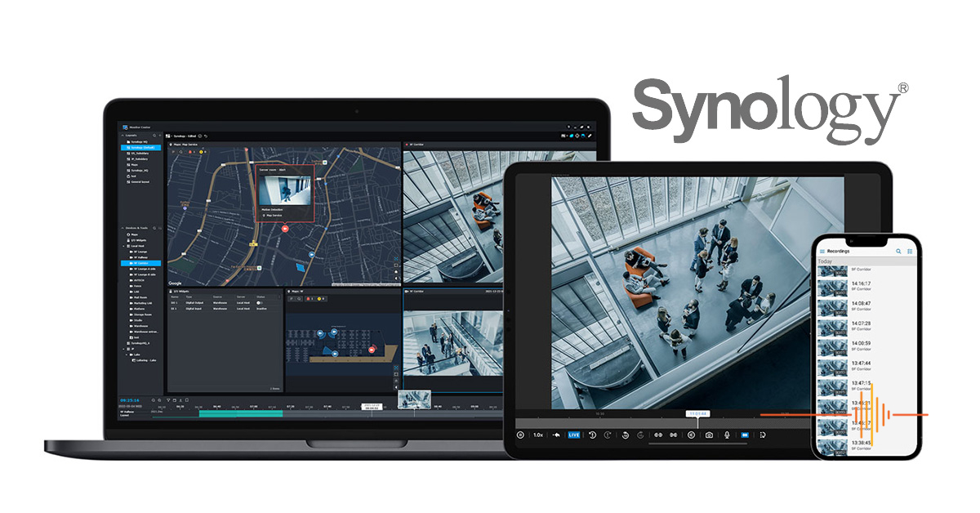Viewport: 980px width, 513px height.
Task: Switch to the "Maps: 9F" panel tab
Action: (295, 291)
